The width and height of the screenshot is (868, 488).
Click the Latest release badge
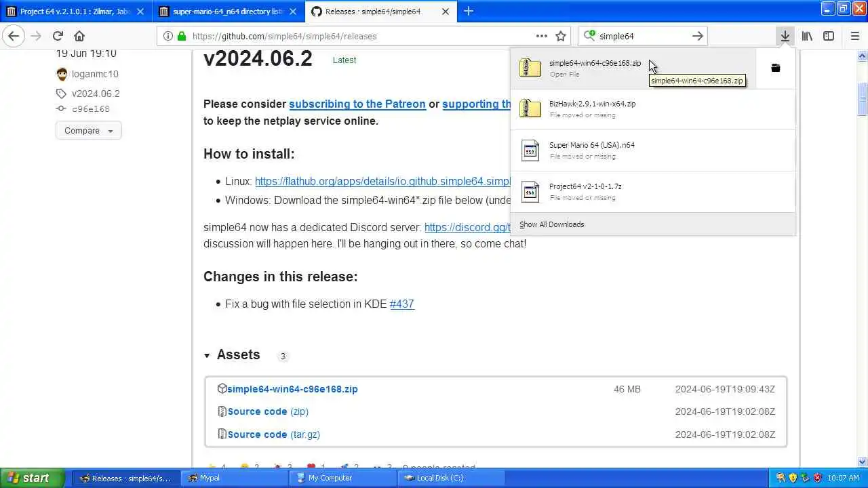tap(344, 60)
